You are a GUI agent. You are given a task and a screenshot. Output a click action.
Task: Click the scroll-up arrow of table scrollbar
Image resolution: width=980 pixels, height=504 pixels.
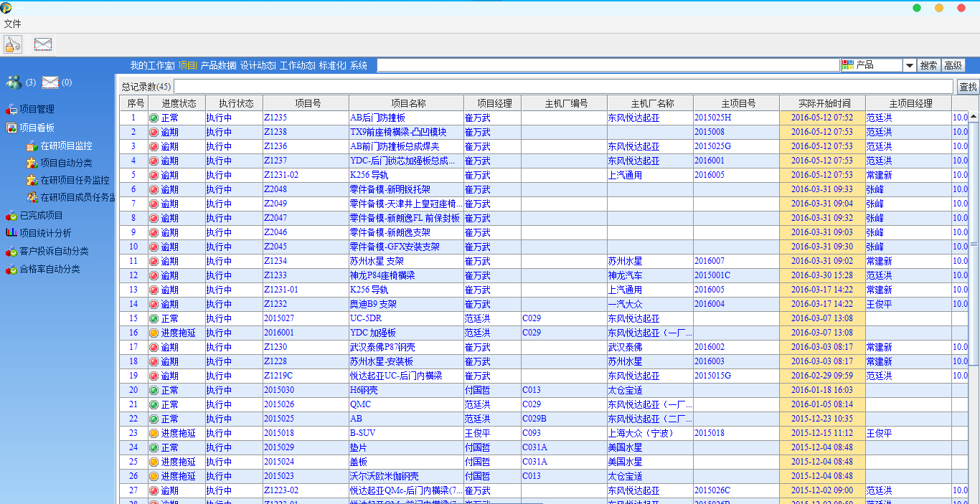coord(973,116)
